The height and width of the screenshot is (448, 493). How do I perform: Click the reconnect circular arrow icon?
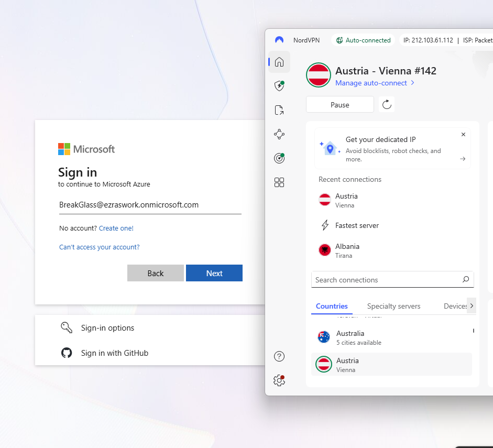[387, 104]
